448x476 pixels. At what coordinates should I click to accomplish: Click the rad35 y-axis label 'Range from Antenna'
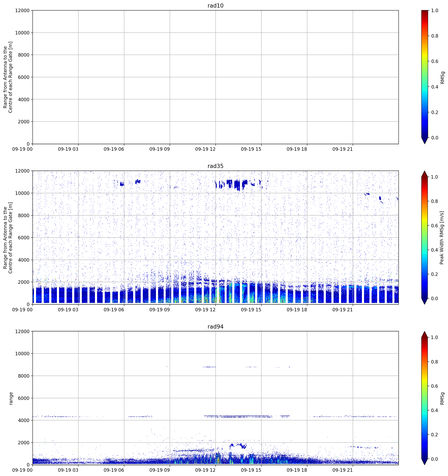pyautogui.click(x=8, y=238)
